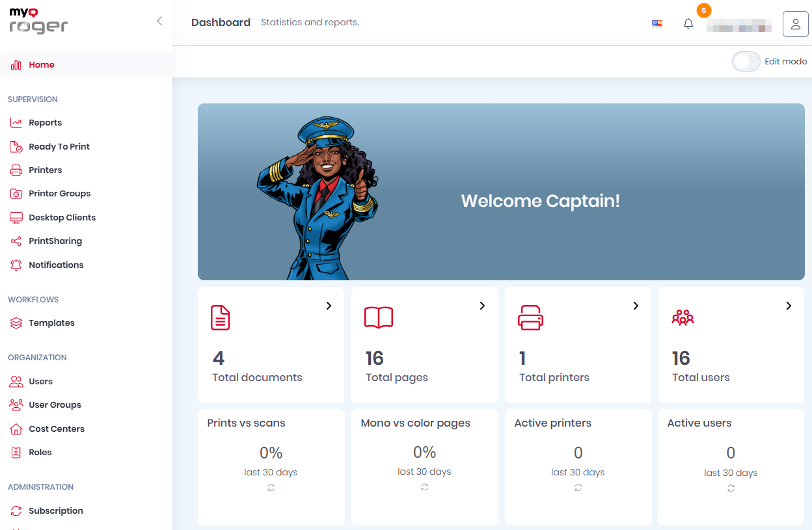
Task: Click the Total pages book icon
Action: point(378,317)
